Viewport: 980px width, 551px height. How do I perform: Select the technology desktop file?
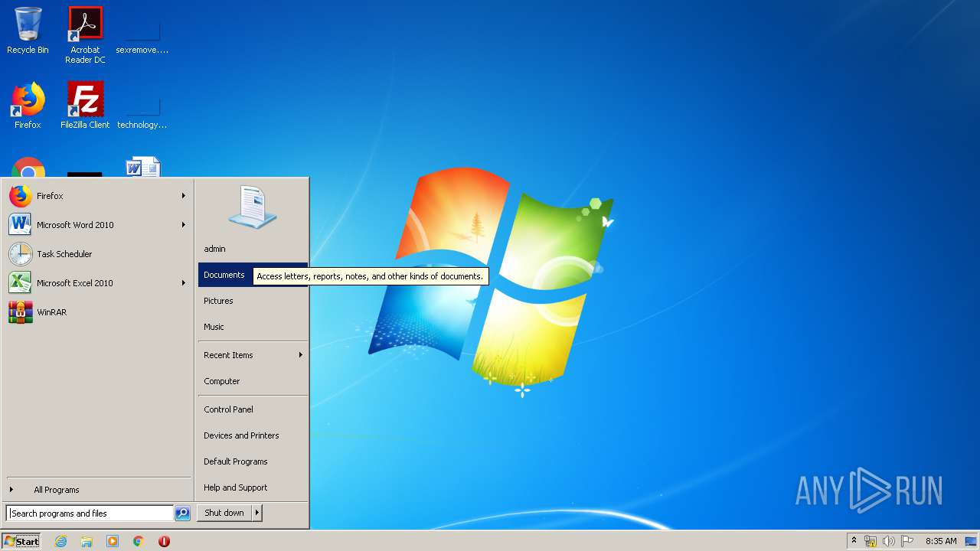click(142, 109)
